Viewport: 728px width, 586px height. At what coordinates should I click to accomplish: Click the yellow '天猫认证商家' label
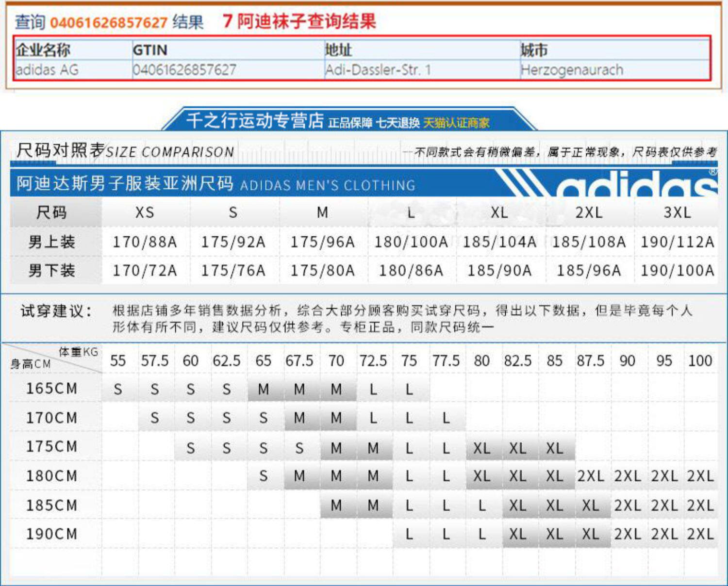(456, 123)
